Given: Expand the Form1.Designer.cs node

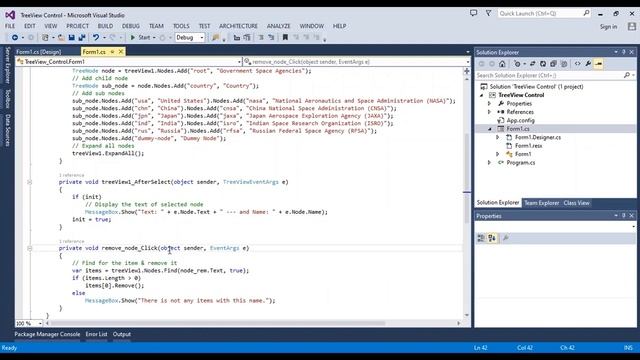Looking at the screenshot, I should point(498,138).
